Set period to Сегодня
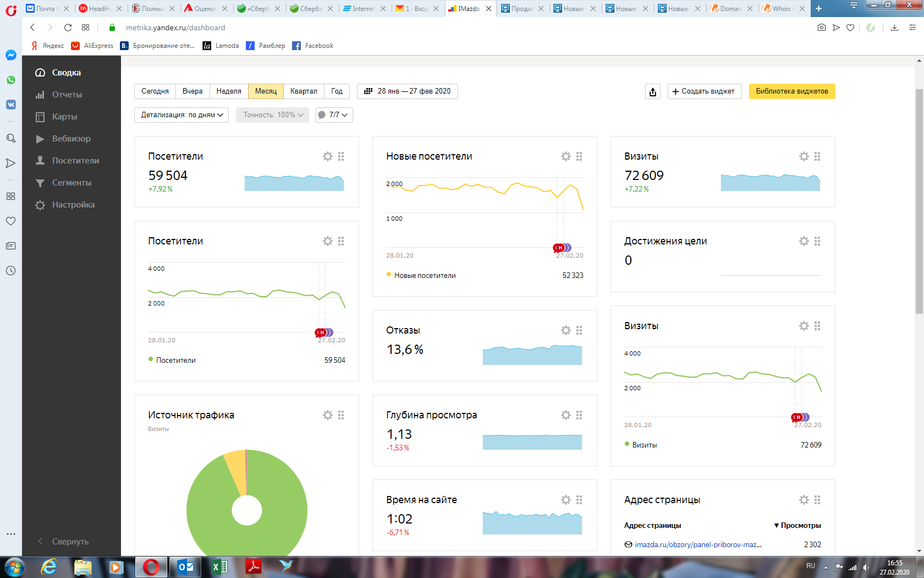Image resolution: width=924 pixels, height=578 pixels. click(155, 91)
